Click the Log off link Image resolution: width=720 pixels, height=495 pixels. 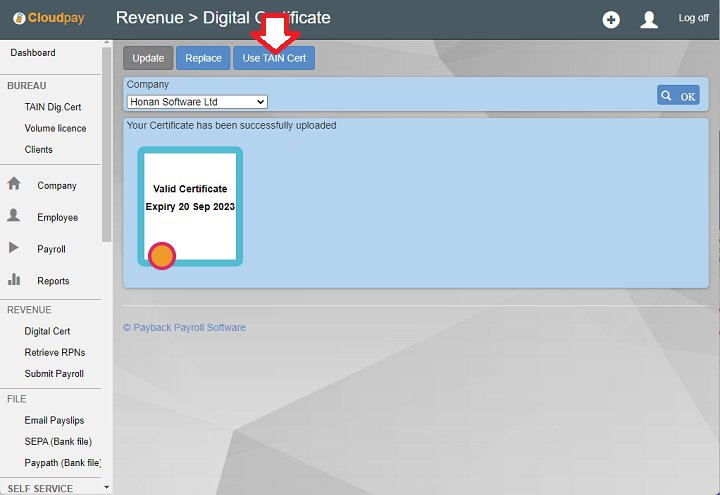coord(693,18)
